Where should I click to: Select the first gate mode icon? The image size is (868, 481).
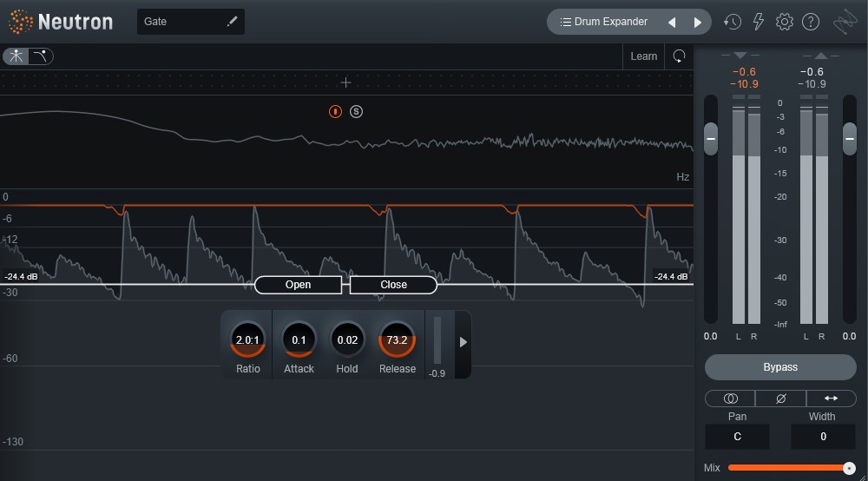[16, 56]
